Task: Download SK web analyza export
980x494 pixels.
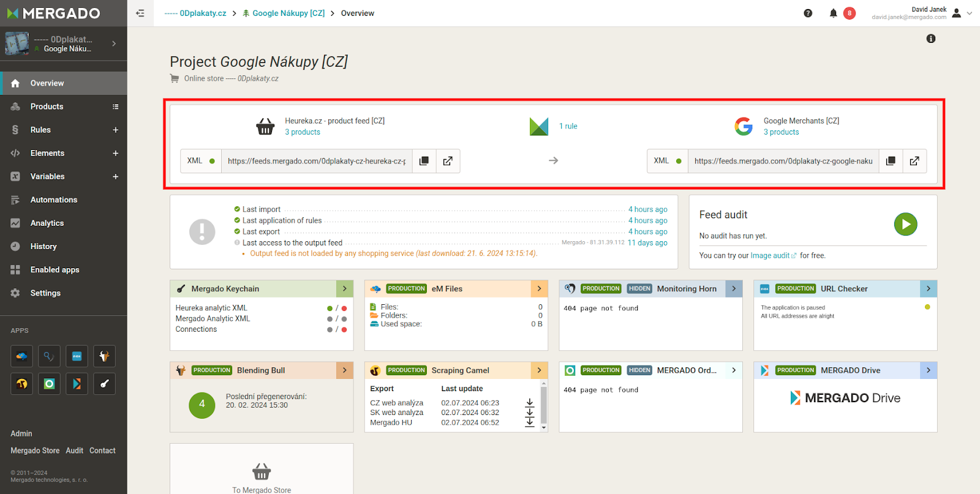Action: (x=530, y=413)
